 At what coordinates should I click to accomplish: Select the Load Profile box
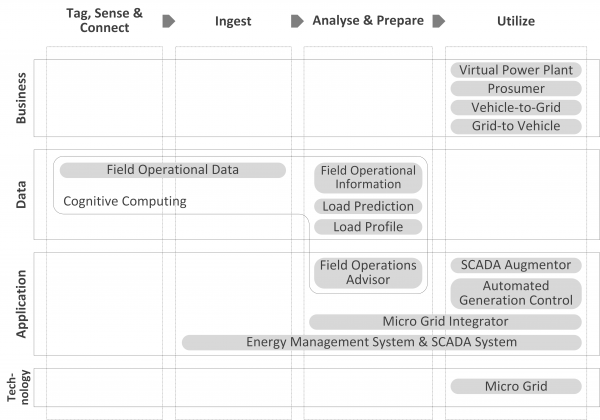[x=368, y=227]
